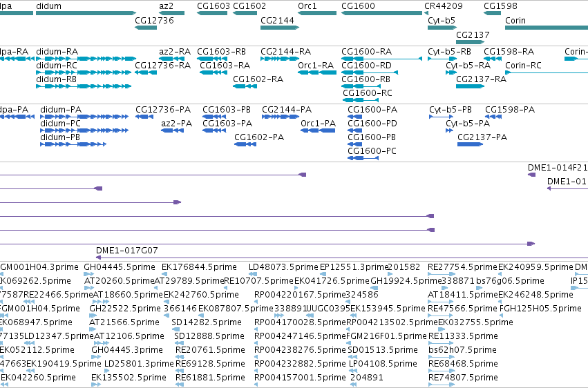The width and height of the screenshot is (588, 388).
Task: Select the "az2" gene feature
Action: (172, 14)
